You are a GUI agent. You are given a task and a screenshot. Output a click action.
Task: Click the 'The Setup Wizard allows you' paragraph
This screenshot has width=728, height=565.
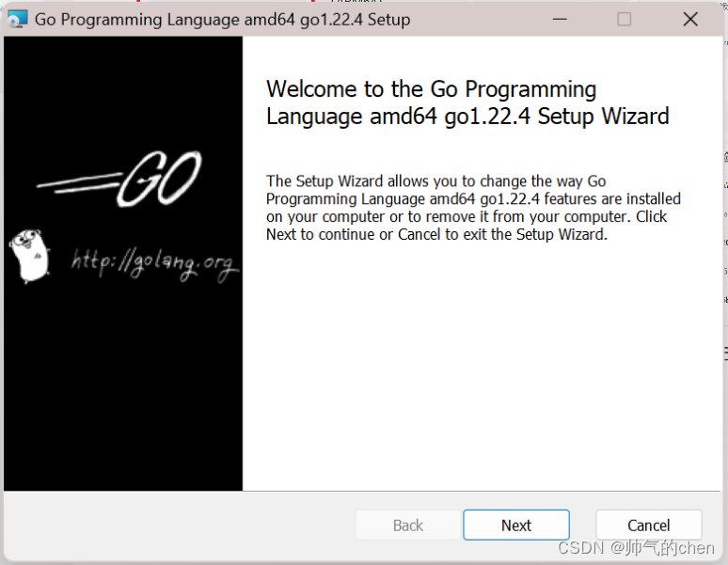473,208
